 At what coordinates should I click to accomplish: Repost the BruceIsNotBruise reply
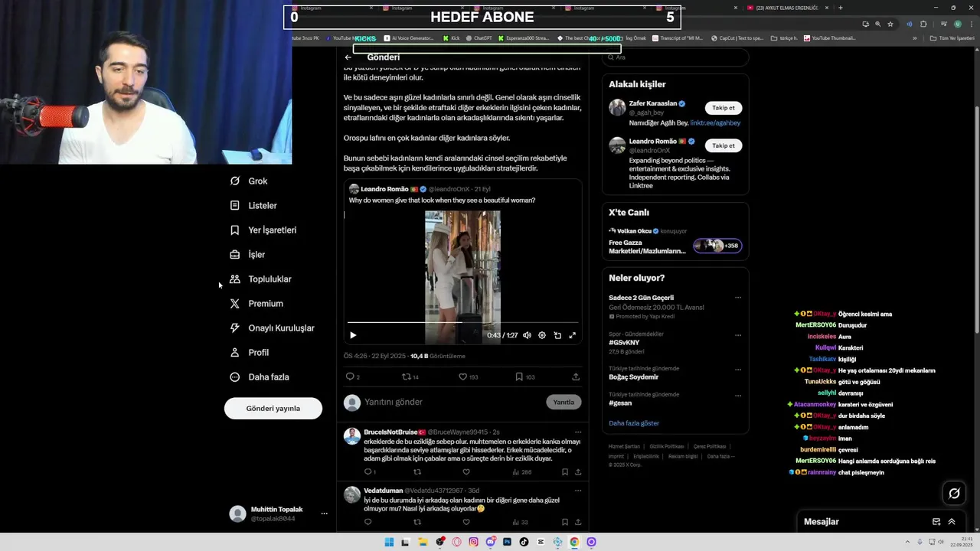417,472
